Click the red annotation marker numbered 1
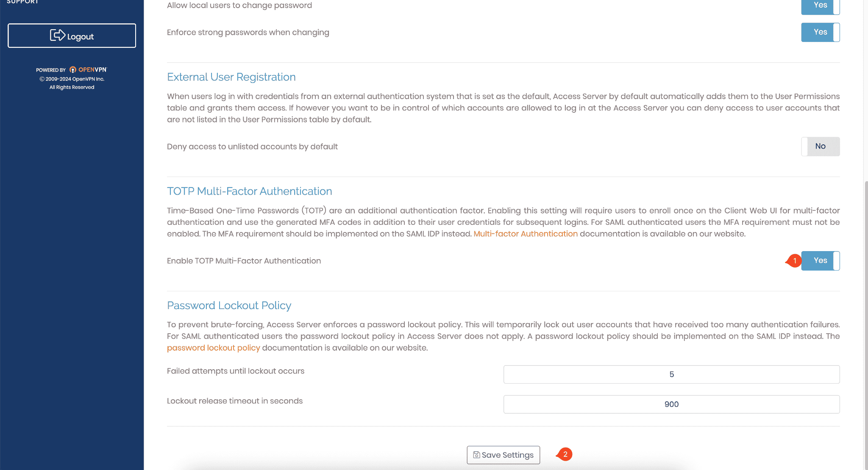 point(794,261)
